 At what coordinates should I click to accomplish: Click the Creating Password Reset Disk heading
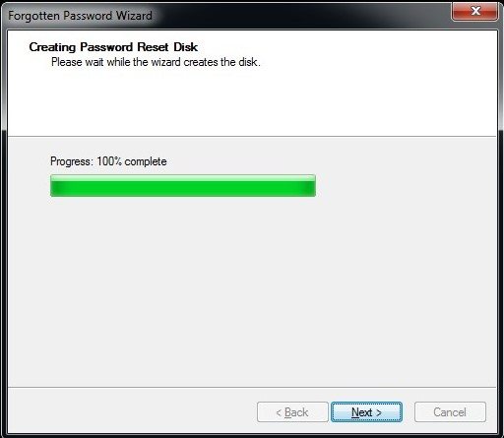113,47
